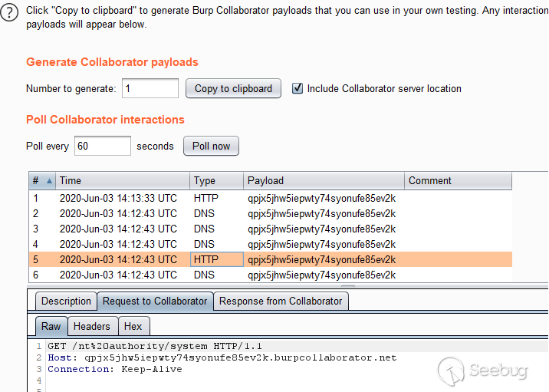Toggle the # column sort arrow

pos(49,181)
